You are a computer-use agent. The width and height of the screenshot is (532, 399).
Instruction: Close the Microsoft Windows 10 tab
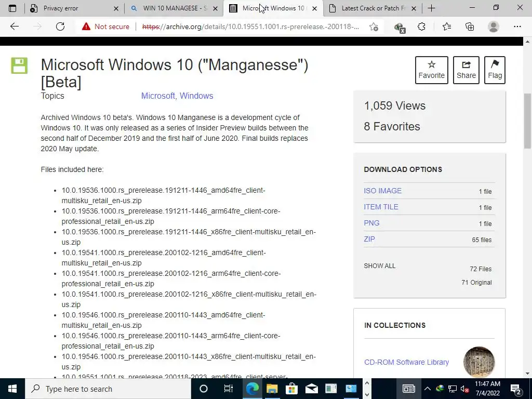coord(314,8)
